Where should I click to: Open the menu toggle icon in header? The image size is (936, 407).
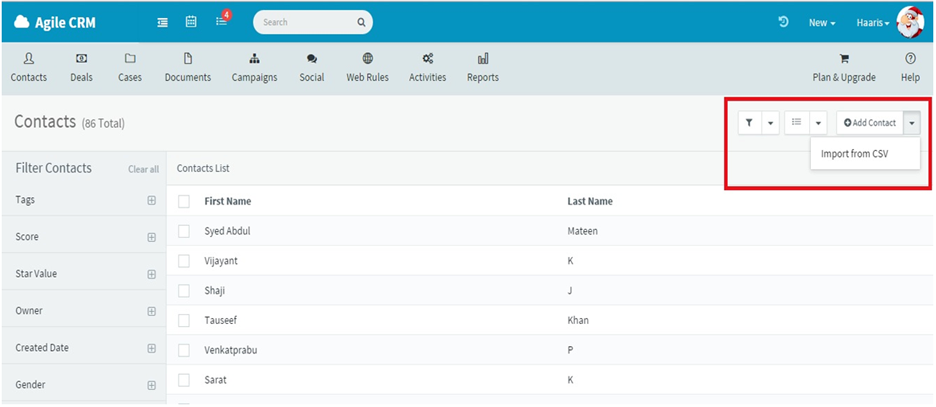coord(162,22)
